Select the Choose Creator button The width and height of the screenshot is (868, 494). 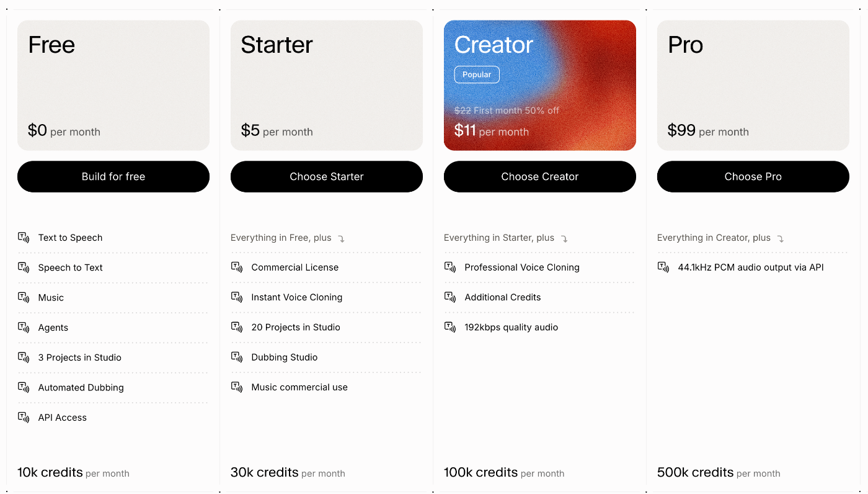(x=540, y=177)
